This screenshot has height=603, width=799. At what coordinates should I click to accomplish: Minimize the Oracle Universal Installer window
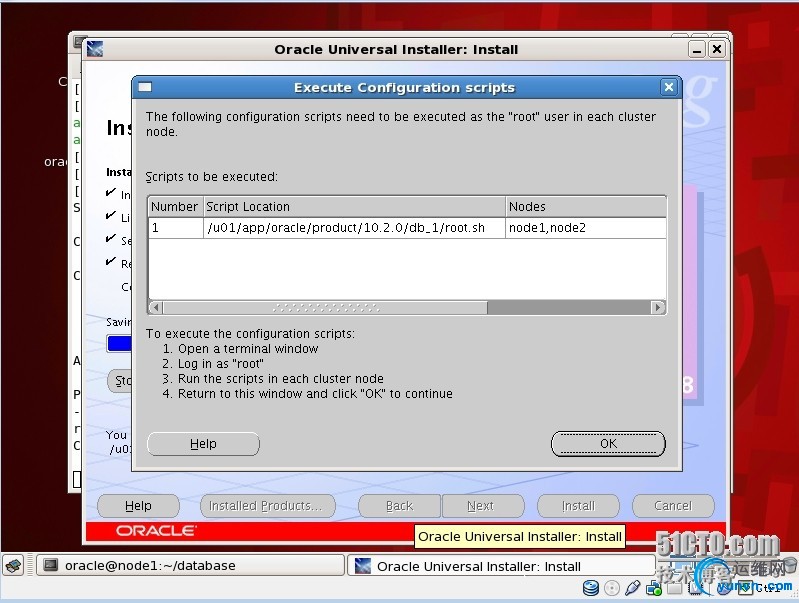coord(697,49)
